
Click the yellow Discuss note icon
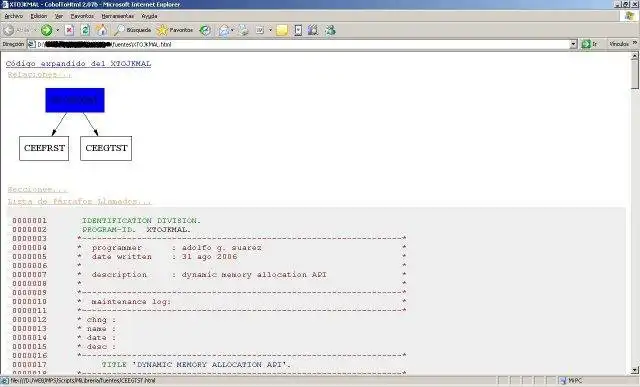[282, 30]
